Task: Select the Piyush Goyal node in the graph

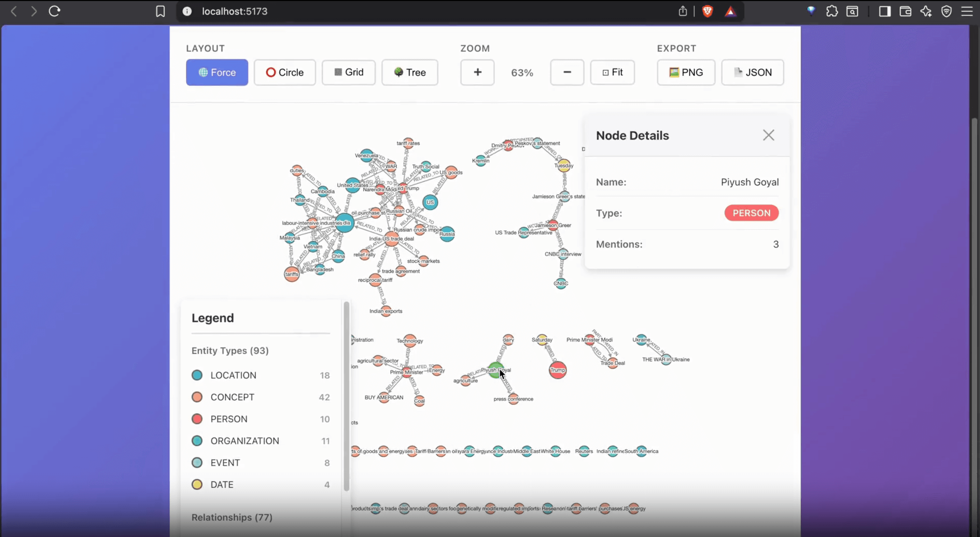Action: coord(496,370)
